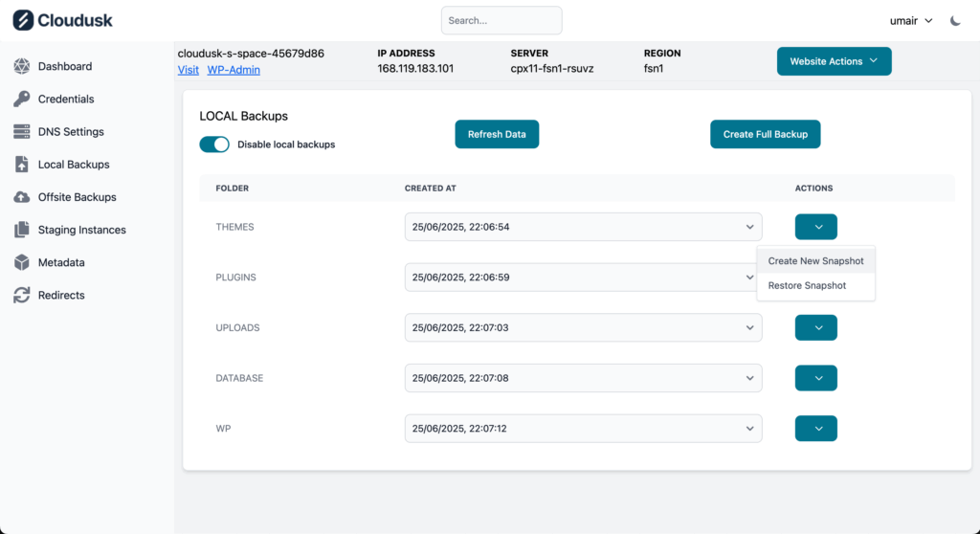Viewport: 980px width, 534px height.
Task: Focus the Search input field
Action: 501,20
